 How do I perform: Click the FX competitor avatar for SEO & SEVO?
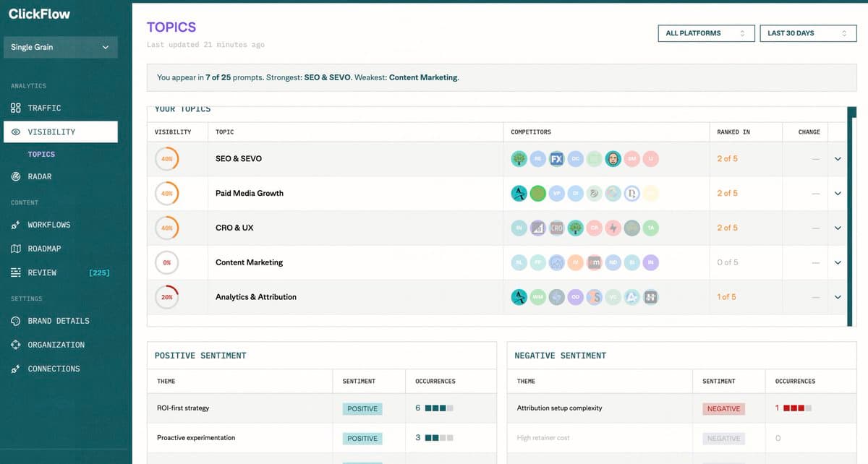coord(557,158)
